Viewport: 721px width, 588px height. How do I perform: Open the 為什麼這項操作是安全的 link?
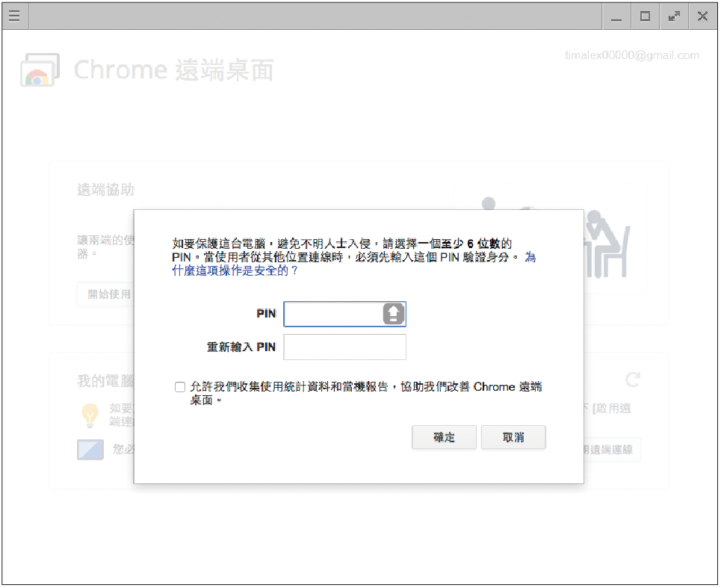[x=235, y=270]
